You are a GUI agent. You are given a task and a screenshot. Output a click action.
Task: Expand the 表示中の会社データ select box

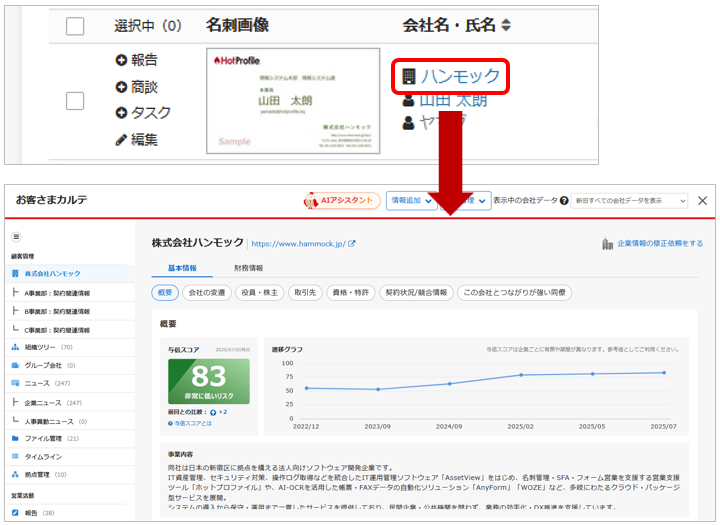pos(630,200)
